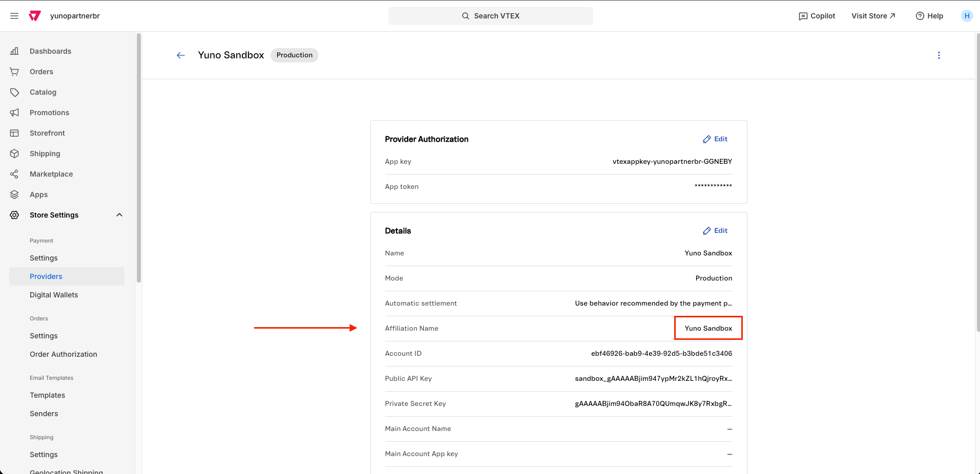
Task: Open Payment Settings
Action: [x=44, y=258]
